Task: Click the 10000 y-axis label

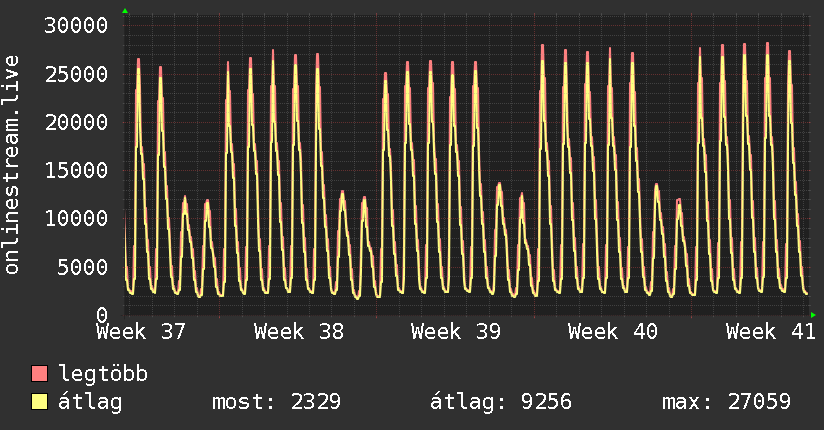Action: [76, 219]
